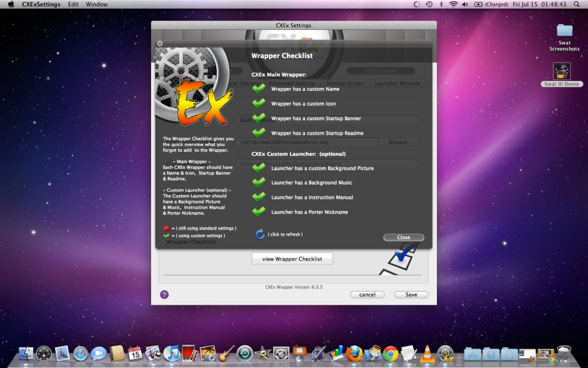The width and height of the screenshot is (588, 368).
Task: Open iPhoto from the dock
Action: (208, 354)
